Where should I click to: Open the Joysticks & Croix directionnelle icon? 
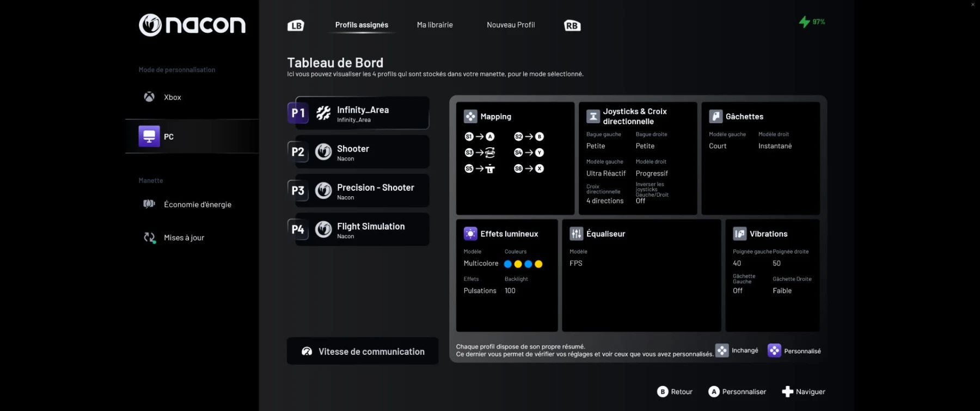[x=593, y=116]
